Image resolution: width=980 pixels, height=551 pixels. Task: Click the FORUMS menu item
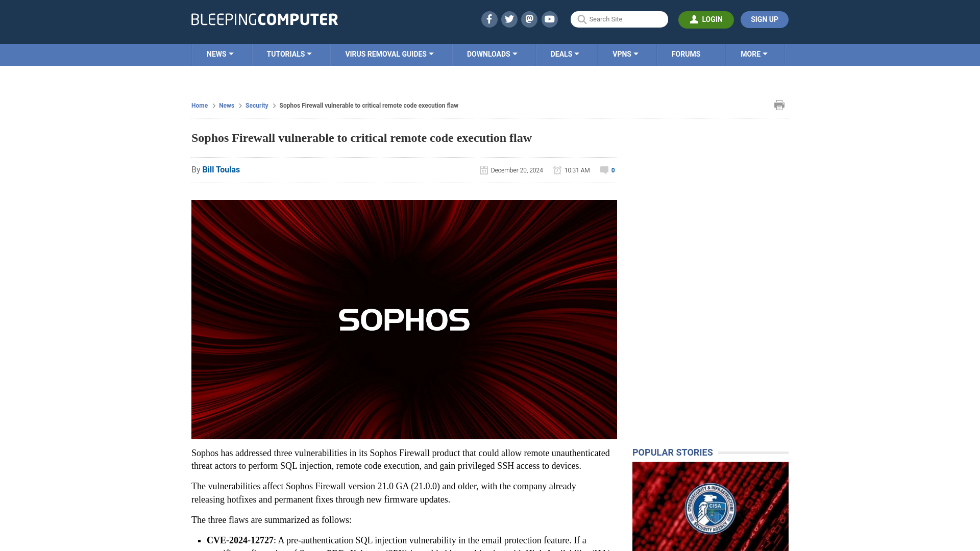click(x=685, y=54)
